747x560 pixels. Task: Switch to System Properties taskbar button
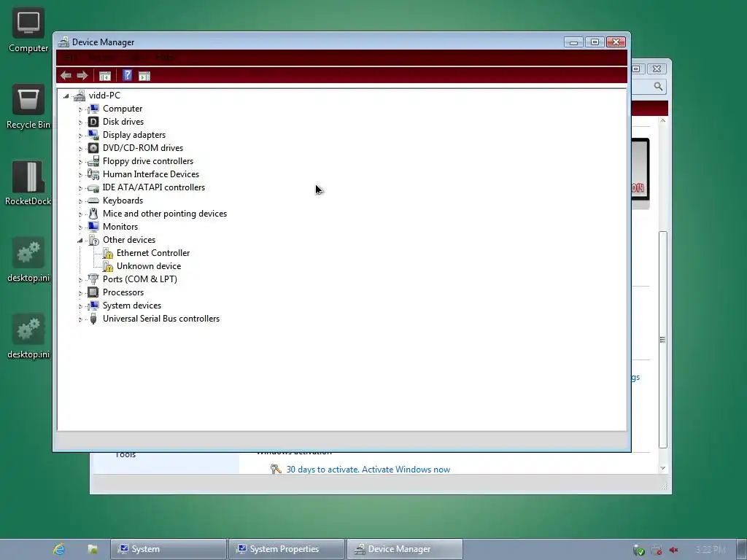click(x=286, y=549)
